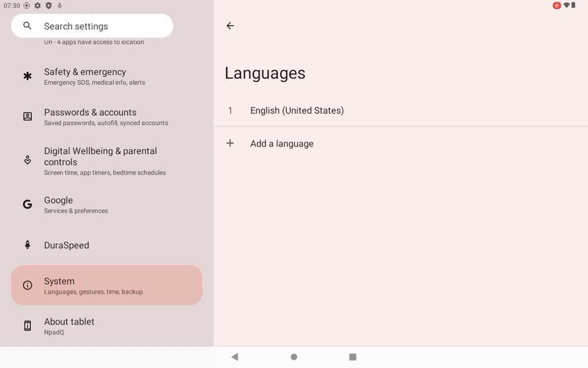The width and height of the screenshot is (588, 368).
Task: Tap the DuraSpeed icon
Action: [x=27, y=245]
